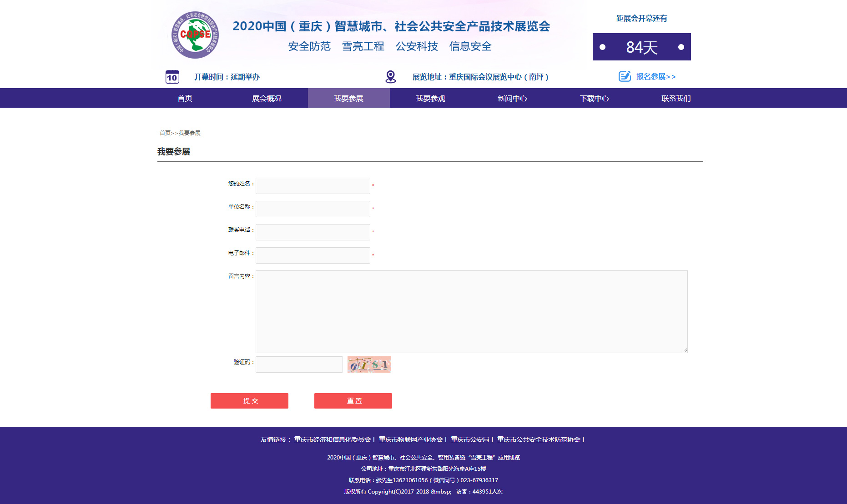847x504 pixels.
Task: Click into the 联系电话 field
Action: tap(313, 232)
